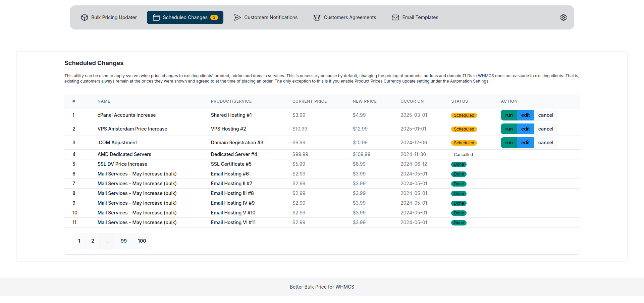Run the .COM Adjustment change now

pyautogui.click(x=509, y=143)
